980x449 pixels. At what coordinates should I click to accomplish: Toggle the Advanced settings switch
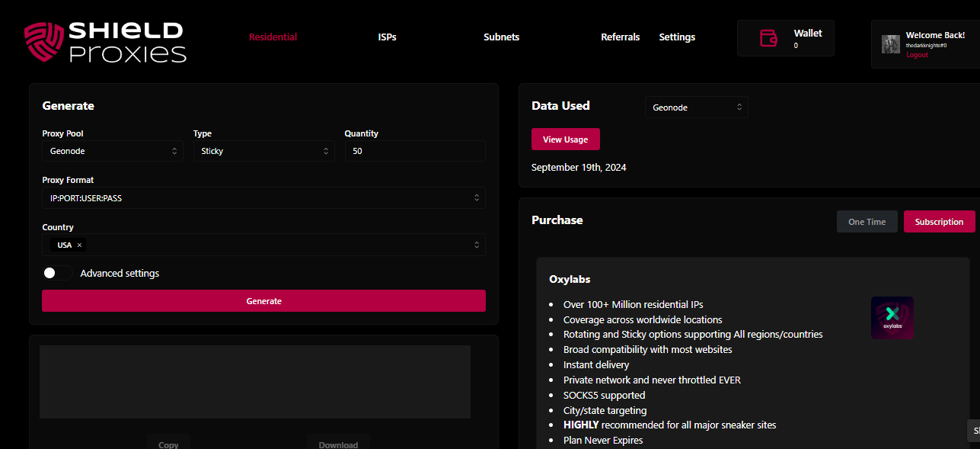[57, 273]
